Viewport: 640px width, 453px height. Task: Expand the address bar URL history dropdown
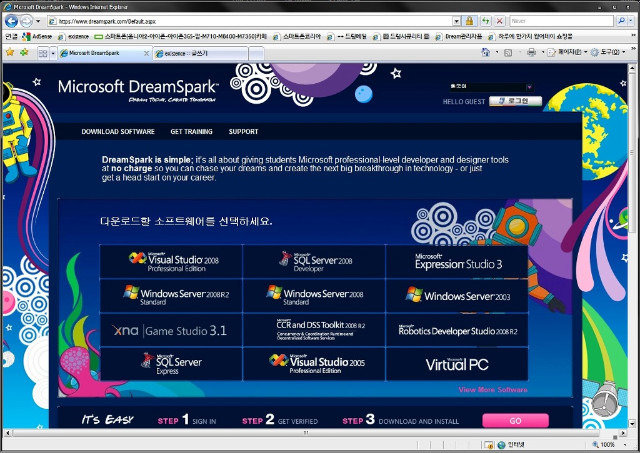(x=456, y=21)
